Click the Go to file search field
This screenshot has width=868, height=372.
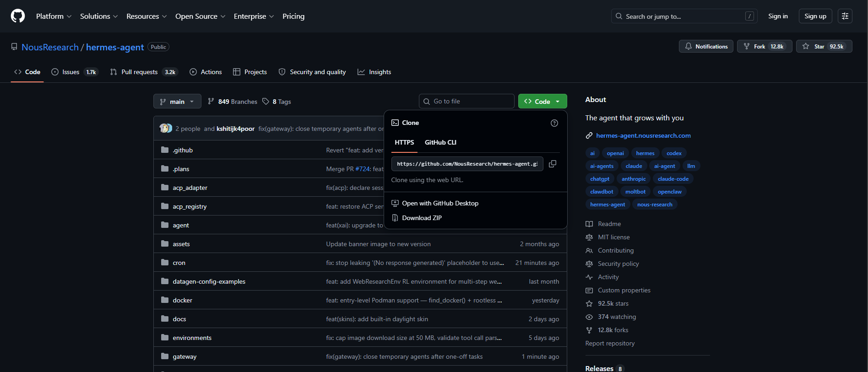point(467,101)
